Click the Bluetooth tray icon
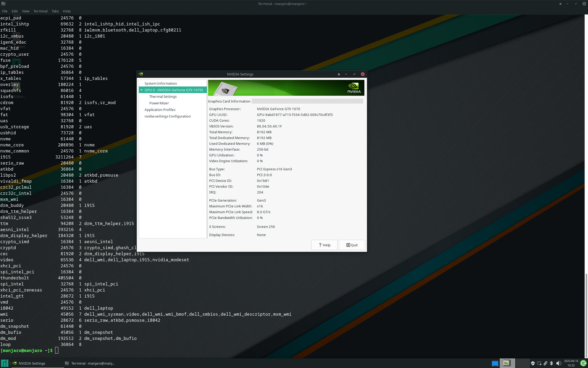Image resolution: width=588 pixels, height=368 pixels. pos(552,363)
